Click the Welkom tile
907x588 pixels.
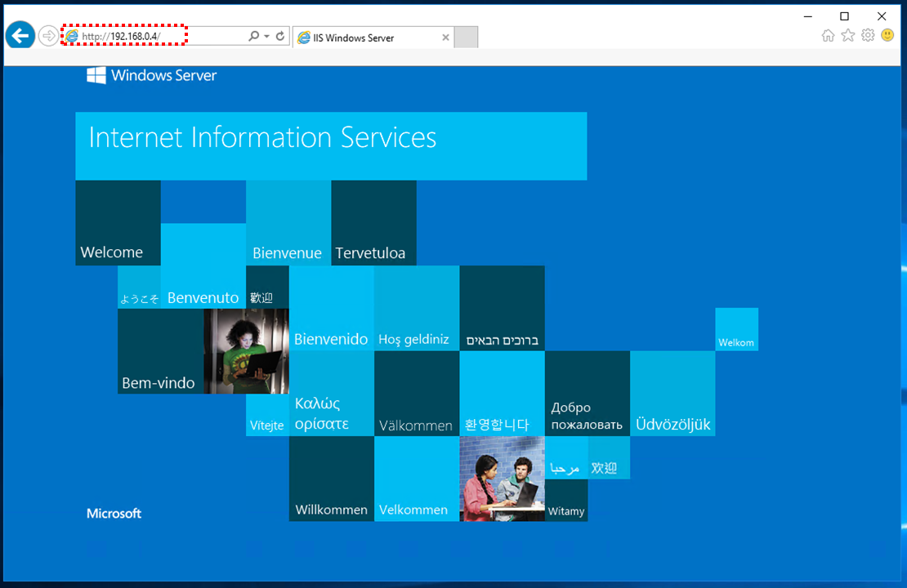[x=736, y=330]
